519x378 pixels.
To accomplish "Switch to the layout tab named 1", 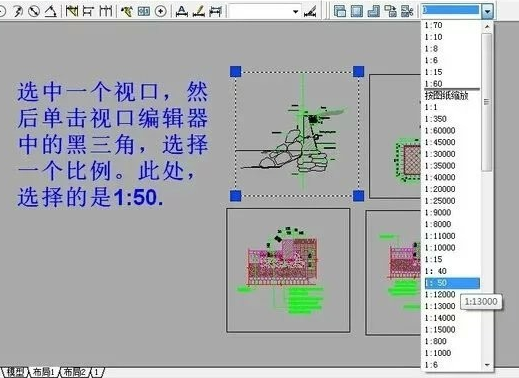I will pos(97,372).
